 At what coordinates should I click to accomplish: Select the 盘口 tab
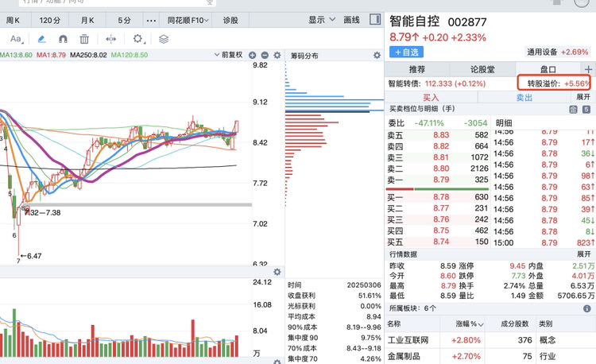click(548, 69)
